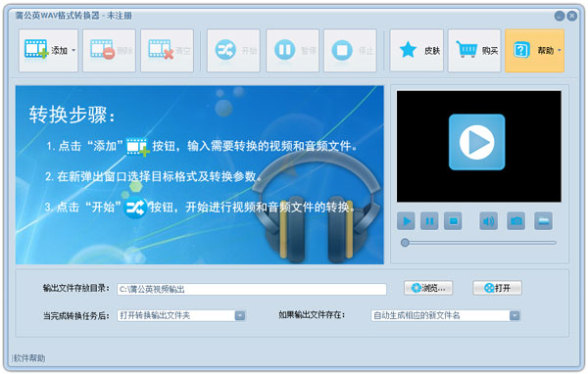Click the 打开 (Open) folder button
Viewport: 588px width, 374px height.
click(497, 288)
